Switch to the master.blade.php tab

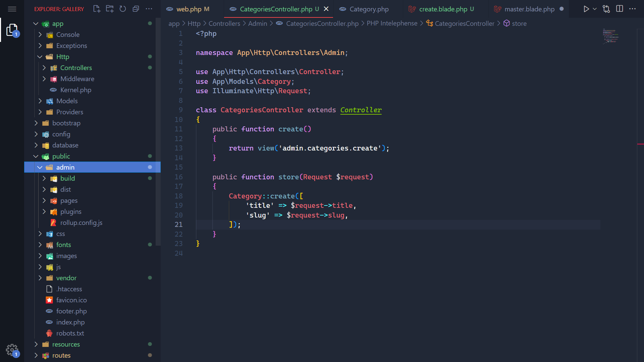(x=529, y=9)
